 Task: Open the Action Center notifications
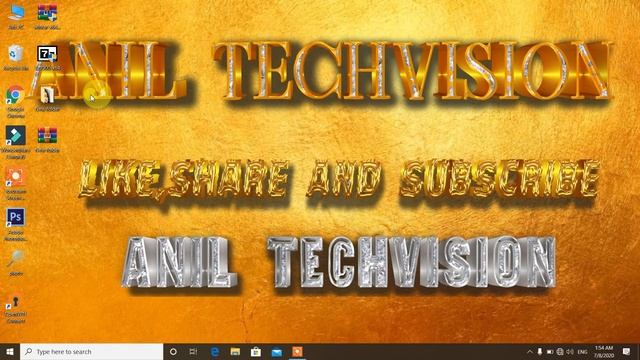coord(627,351)
